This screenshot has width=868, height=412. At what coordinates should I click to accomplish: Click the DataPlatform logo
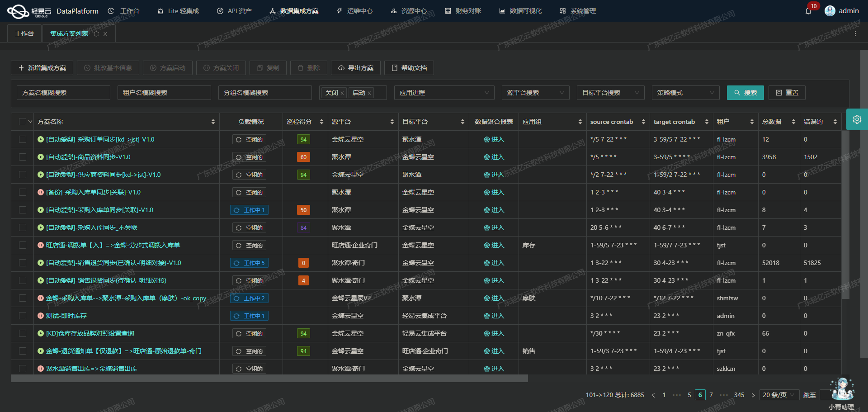(53, 11)
